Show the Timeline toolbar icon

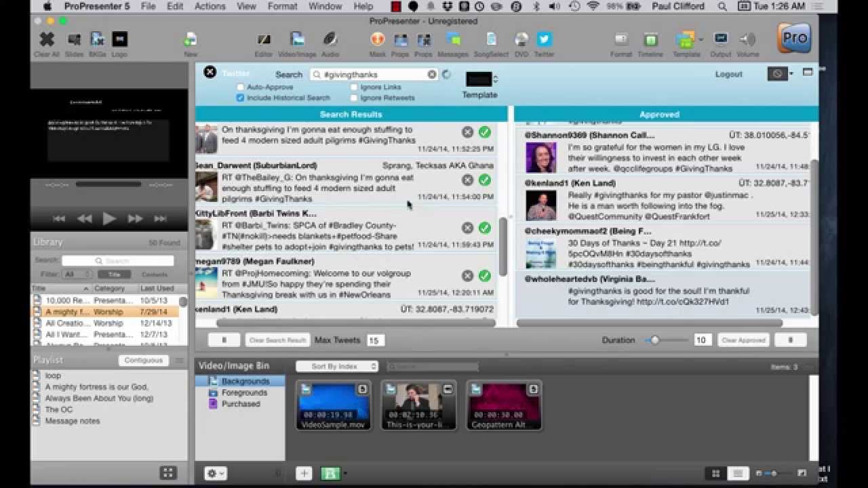(x=650, y=39)
